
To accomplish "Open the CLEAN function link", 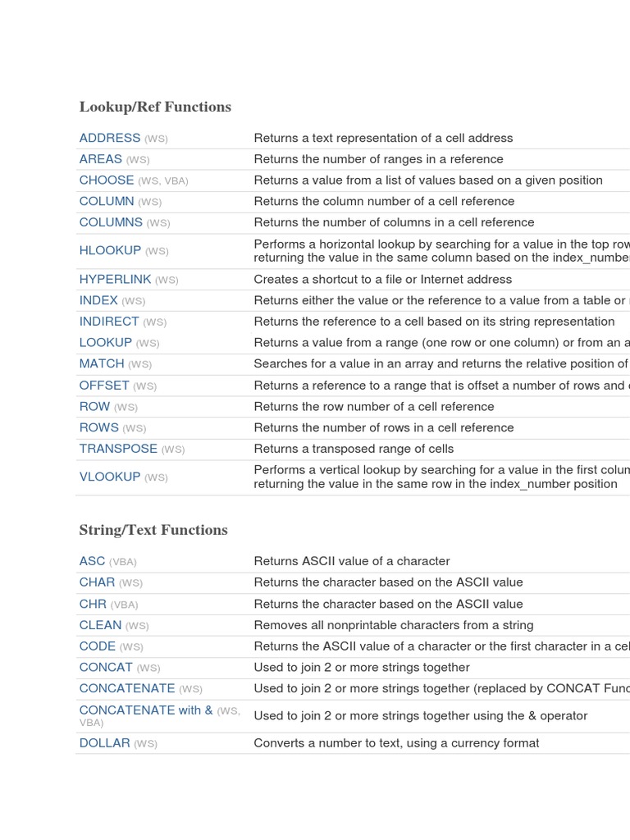I will pos(100,625).
